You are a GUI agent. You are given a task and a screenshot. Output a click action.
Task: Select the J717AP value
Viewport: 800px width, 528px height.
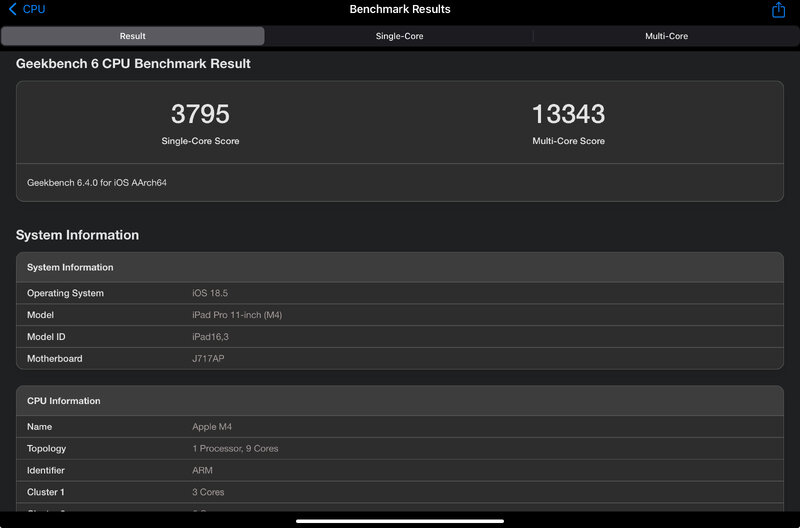(x=208, y=359)
